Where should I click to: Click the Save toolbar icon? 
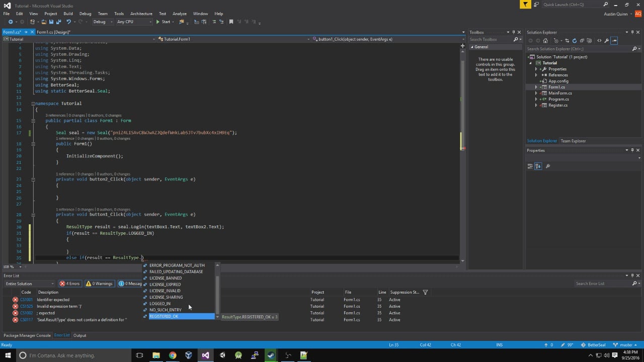tap(51, 22)
